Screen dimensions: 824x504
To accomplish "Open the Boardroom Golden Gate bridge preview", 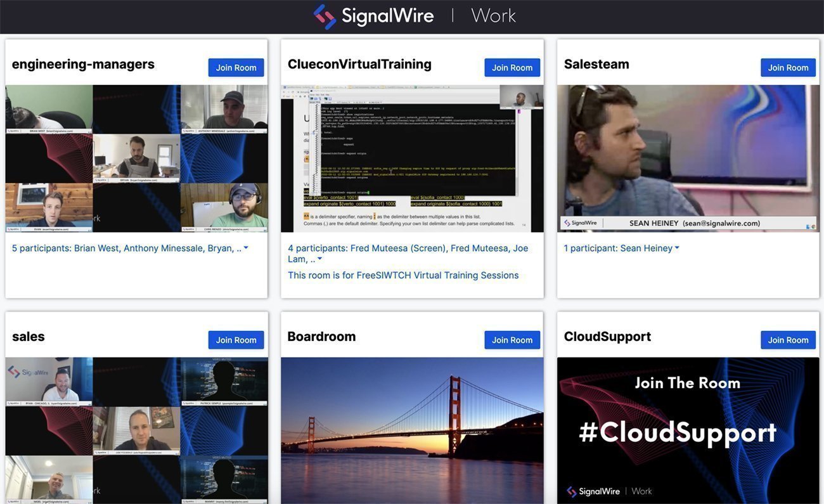I will 412,430.
